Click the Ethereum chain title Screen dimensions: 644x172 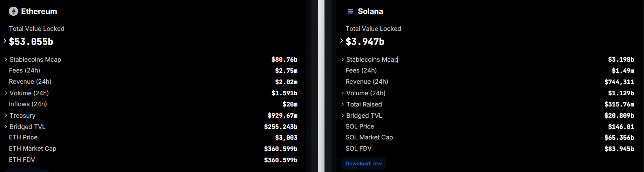[x=39, y=12]
